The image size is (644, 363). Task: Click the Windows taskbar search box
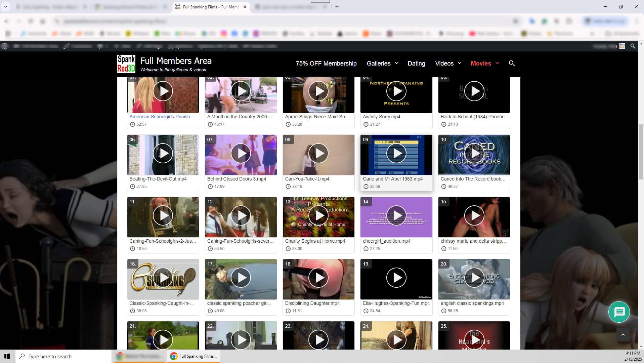pos(64,356)
